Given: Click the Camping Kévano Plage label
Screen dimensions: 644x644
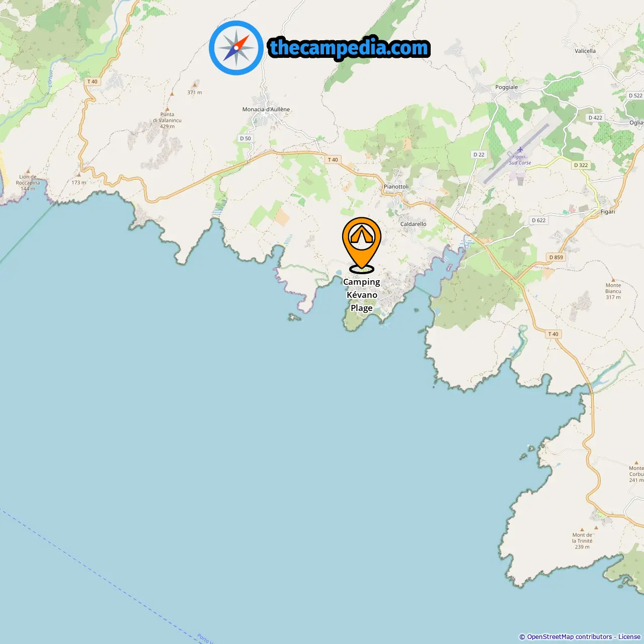Looking at the screenshot, I should (x=362, y=295).
